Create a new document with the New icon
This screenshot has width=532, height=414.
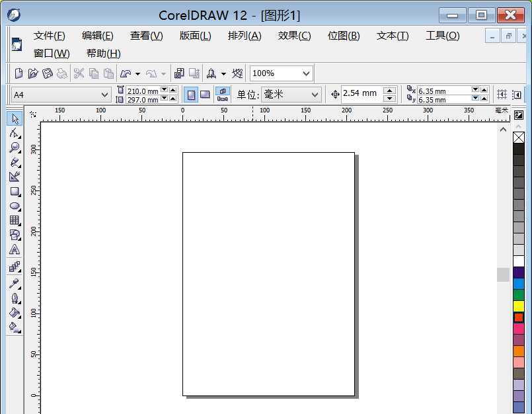pyautogui.click(x=19, y=73)
